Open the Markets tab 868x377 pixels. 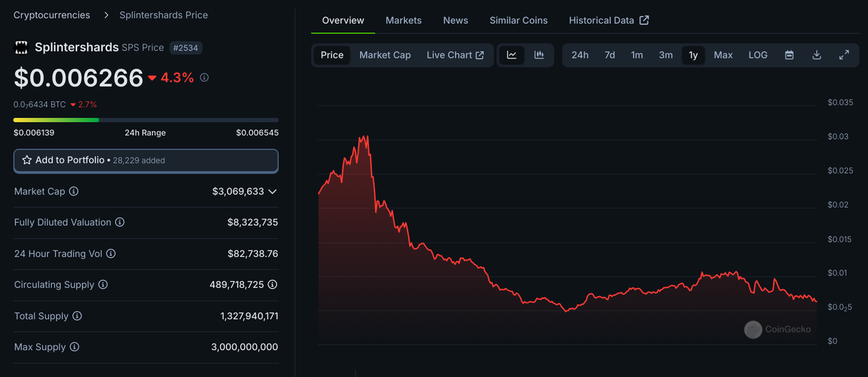click(403, 20)
